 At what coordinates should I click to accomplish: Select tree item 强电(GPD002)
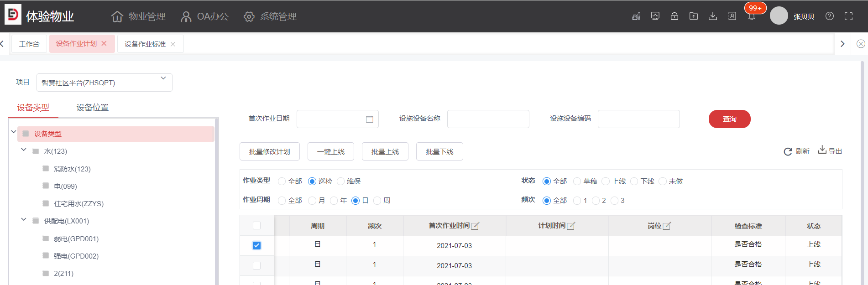click(x=76, y=256)
